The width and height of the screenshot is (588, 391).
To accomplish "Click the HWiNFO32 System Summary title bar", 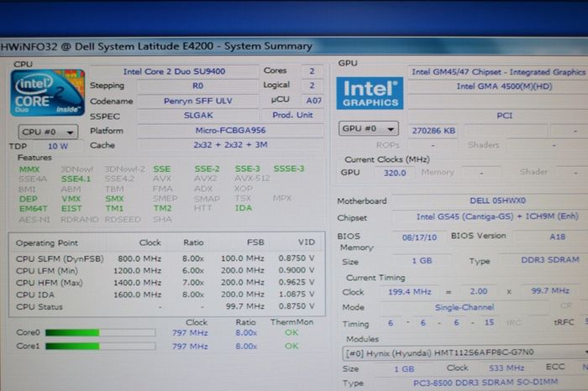I will click(x=294, y=46).
